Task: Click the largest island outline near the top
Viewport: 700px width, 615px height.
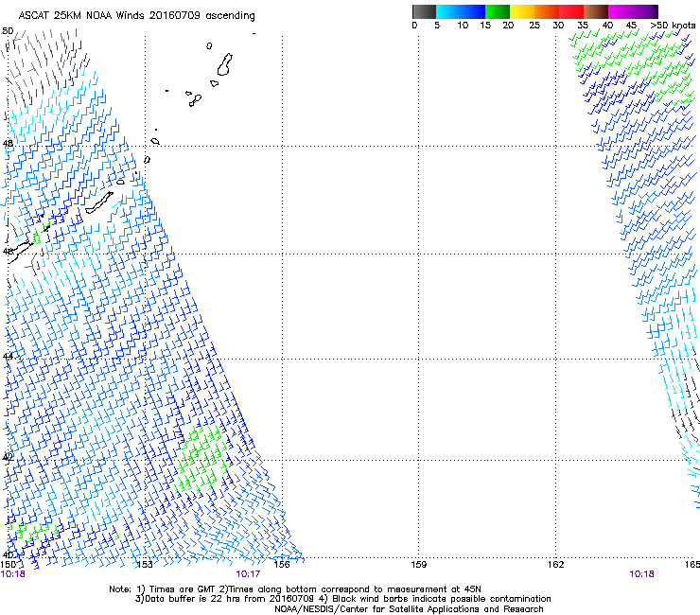Action: pyautogui.click(x=225, y=64)
